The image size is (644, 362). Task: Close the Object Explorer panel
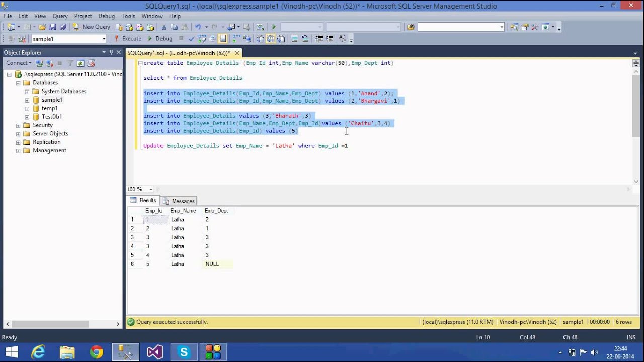pyautogui.click(x=119, y=52)
